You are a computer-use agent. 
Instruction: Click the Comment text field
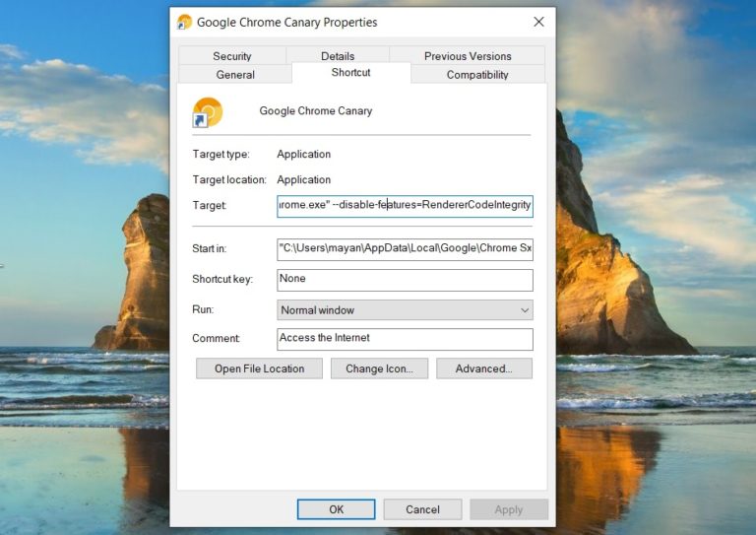pos(405,339)
